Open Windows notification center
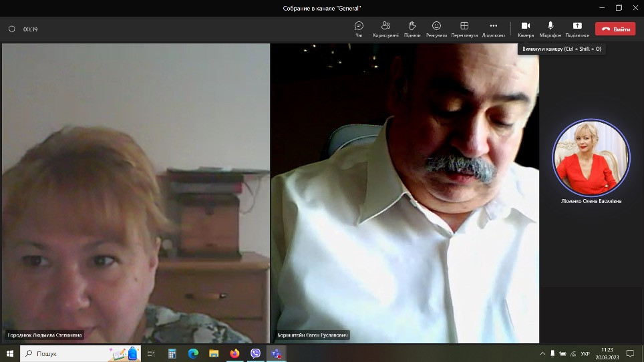 pos(631,353)
